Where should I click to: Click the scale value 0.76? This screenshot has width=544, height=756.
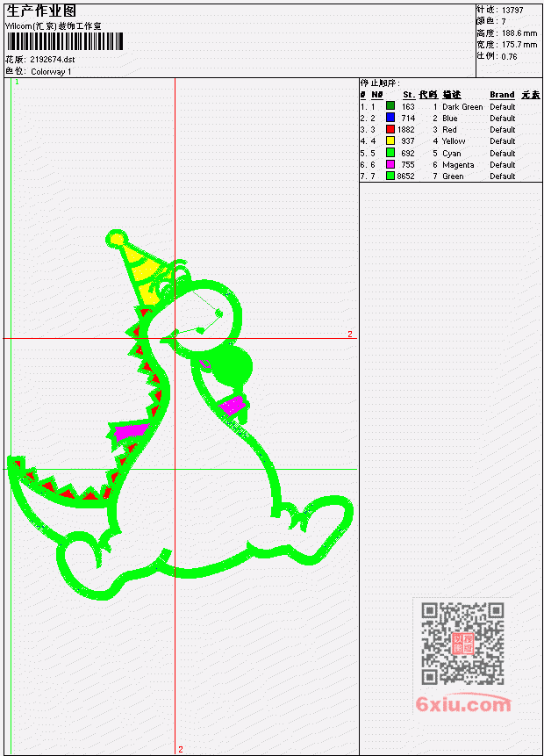509,56
